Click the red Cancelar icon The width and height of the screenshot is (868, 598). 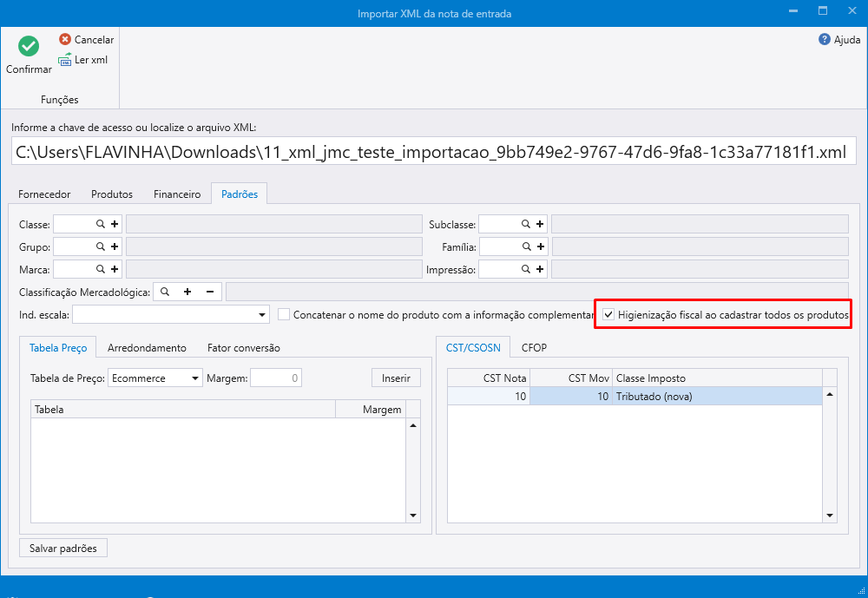65,39
